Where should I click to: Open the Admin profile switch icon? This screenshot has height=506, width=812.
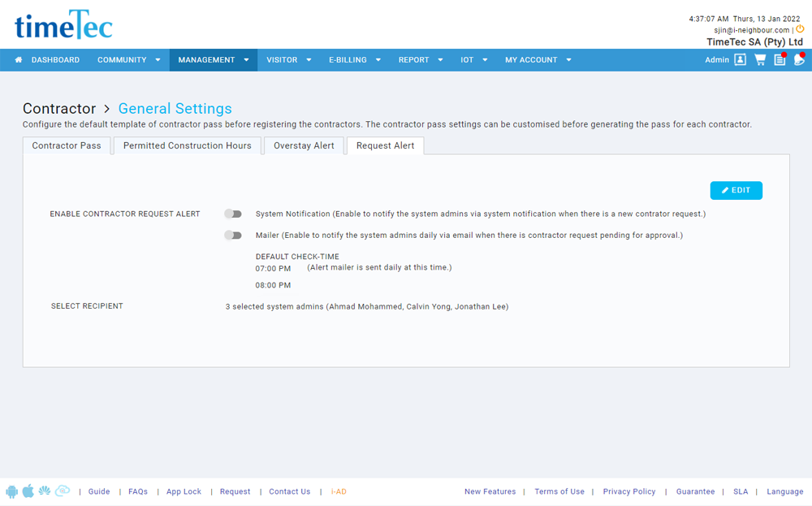point(740,60)
